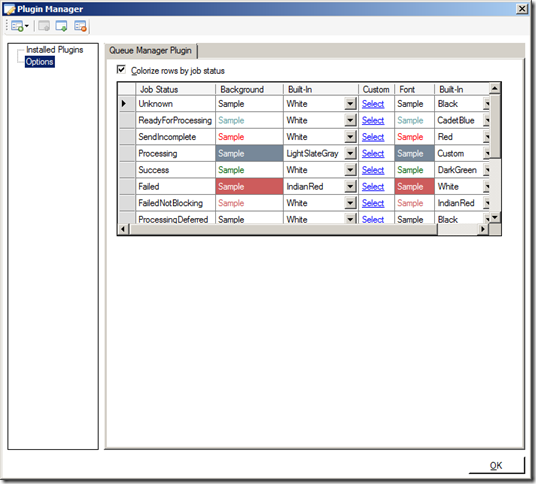
Task: Click the red Failed background Sample swatch
Action: click(250, 186)
